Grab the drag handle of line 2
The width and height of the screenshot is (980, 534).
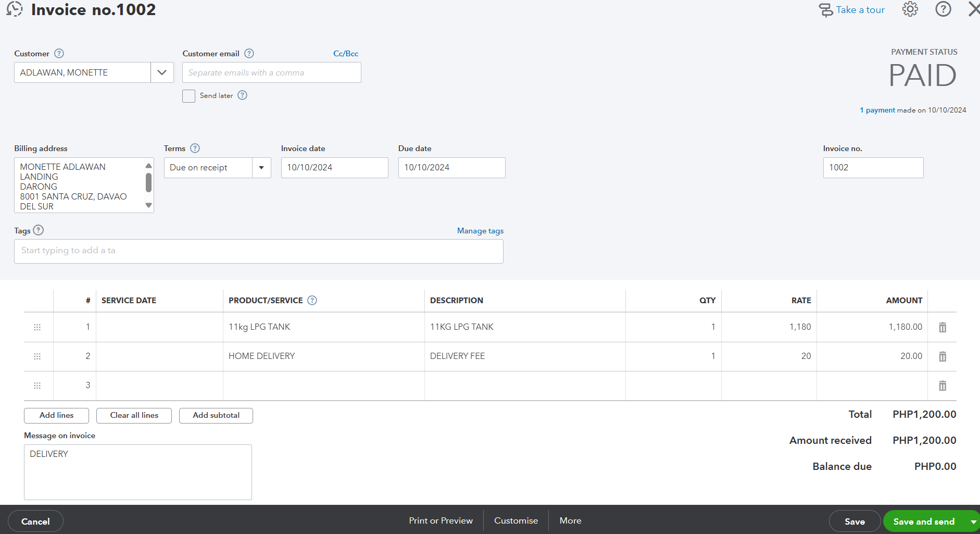[37, 356]
